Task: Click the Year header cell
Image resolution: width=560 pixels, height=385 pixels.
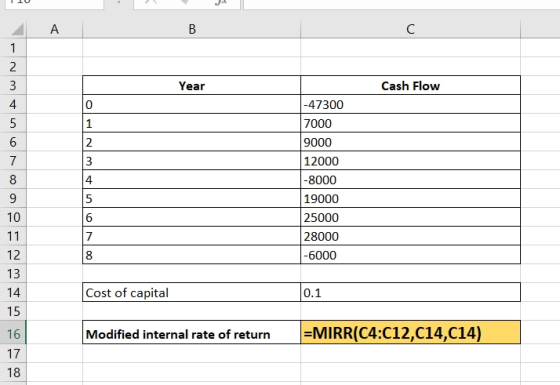Action: (x=191, y=85)
